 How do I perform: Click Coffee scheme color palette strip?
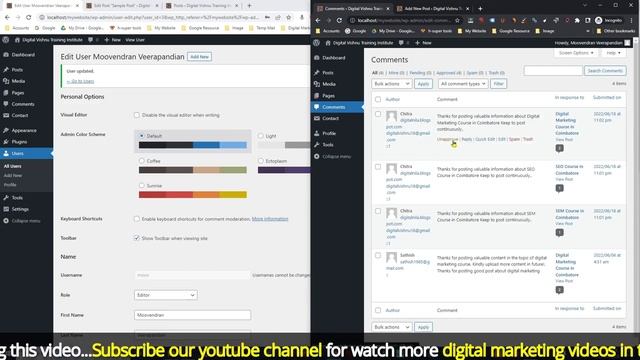(193, 170)
